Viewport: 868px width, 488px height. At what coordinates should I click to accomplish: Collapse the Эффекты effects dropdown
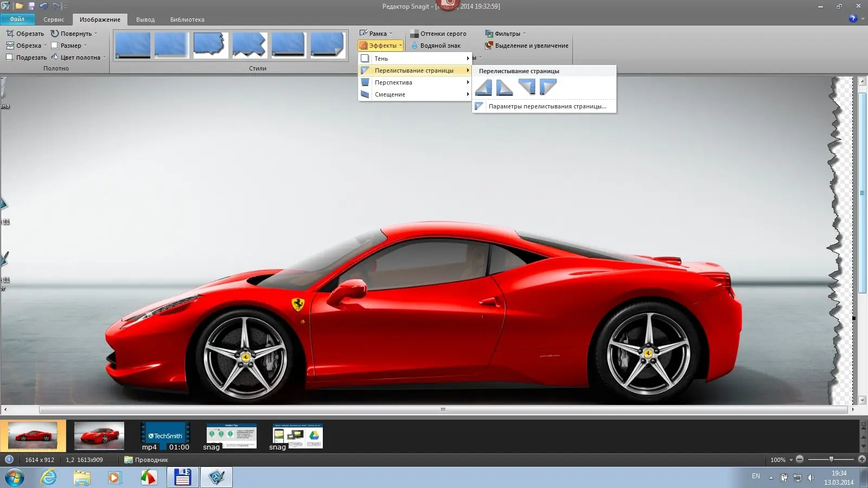click(381, 46)
